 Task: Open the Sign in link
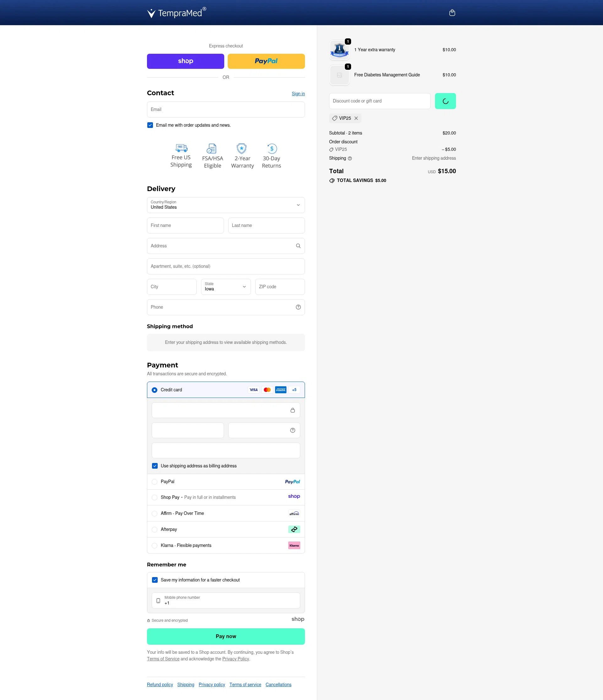click(298, 94)
